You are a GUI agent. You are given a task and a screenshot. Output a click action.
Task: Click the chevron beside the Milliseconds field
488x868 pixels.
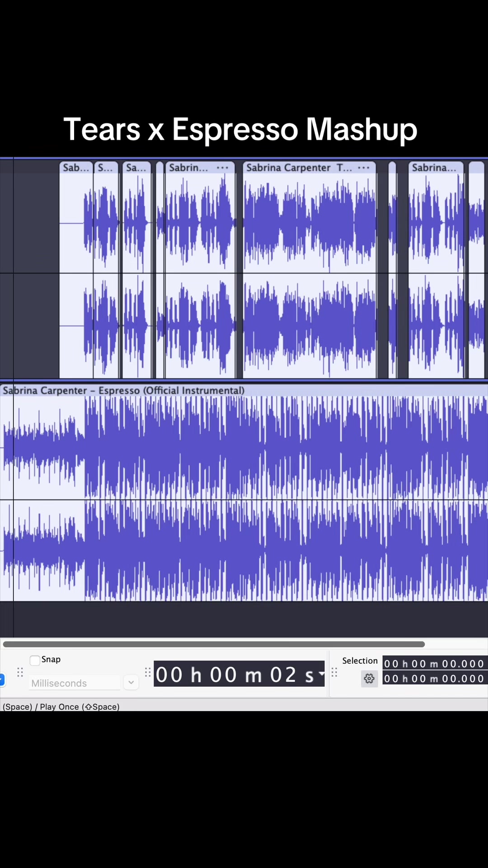click(131, 682)
